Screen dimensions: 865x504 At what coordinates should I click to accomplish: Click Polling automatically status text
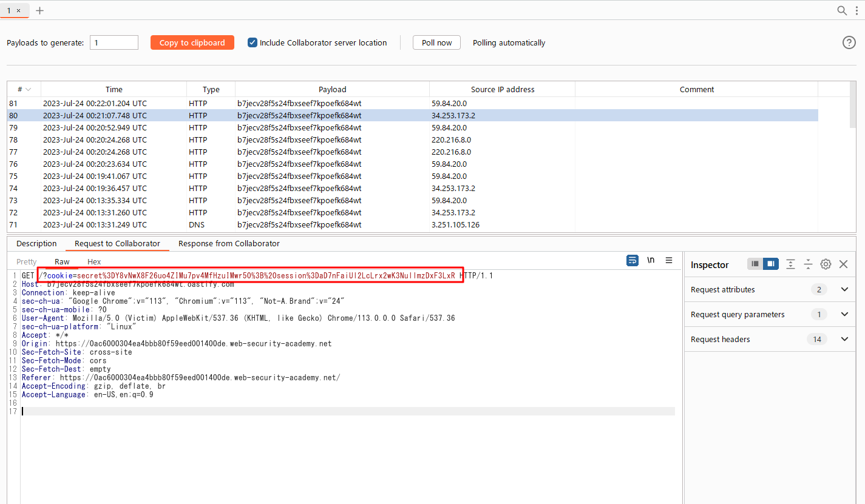[x=509, y=42]
